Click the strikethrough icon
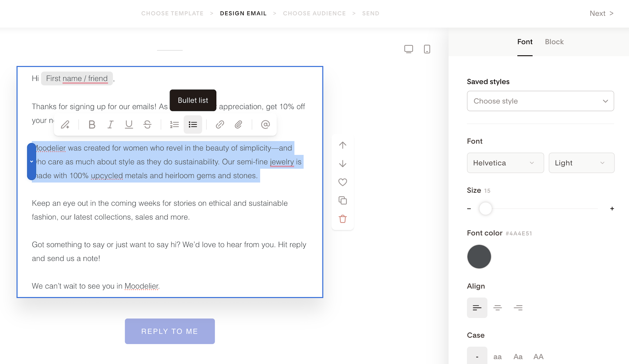Viewport: 629px width, 364px height. 148,124
